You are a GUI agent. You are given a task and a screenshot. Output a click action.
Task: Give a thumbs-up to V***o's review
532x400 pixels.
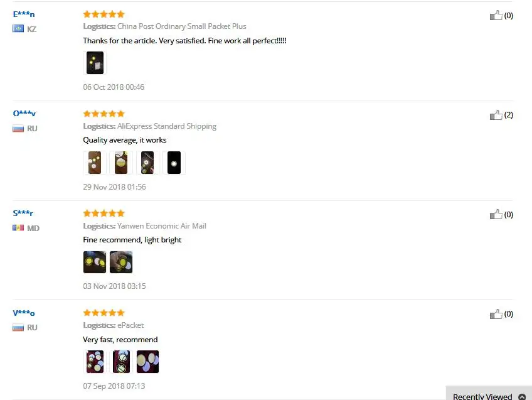(496, 314)
